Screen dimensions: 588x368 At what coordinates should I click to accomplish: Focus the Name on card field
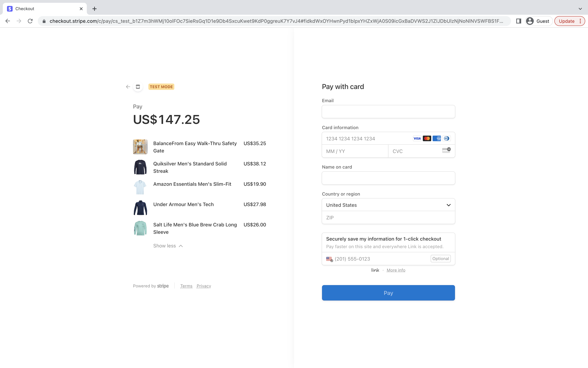click(388, 178)
